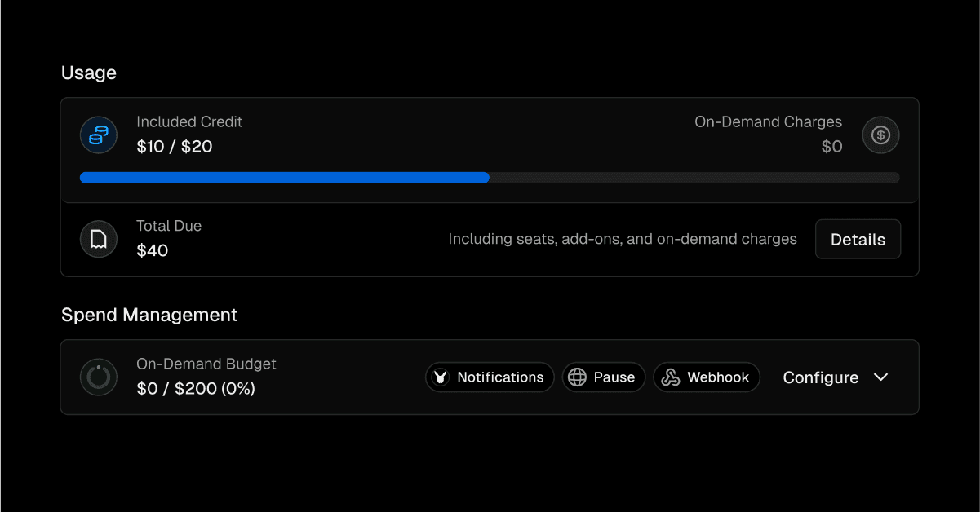This screenshot has width=980, height=512.
Task: Click the blue Included Credit progress bar
Action: [285, 178]
